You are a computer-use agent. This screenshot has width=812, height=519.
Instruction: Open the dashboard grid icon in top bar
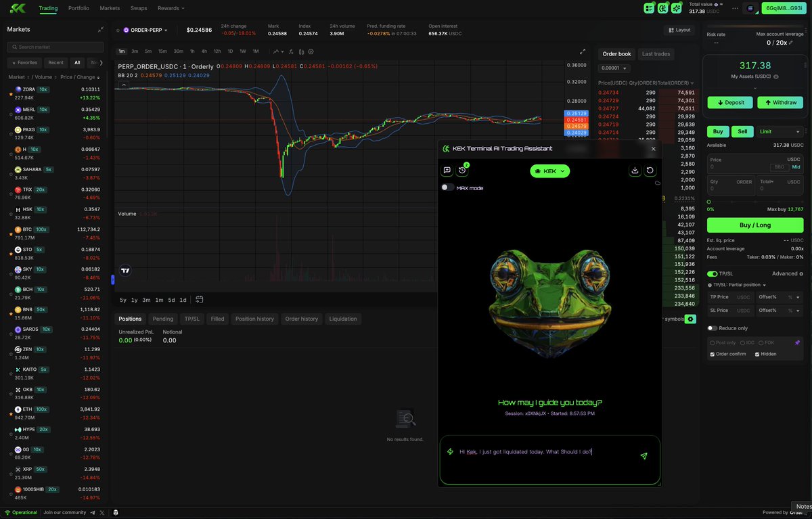click(x=650, y=8)
